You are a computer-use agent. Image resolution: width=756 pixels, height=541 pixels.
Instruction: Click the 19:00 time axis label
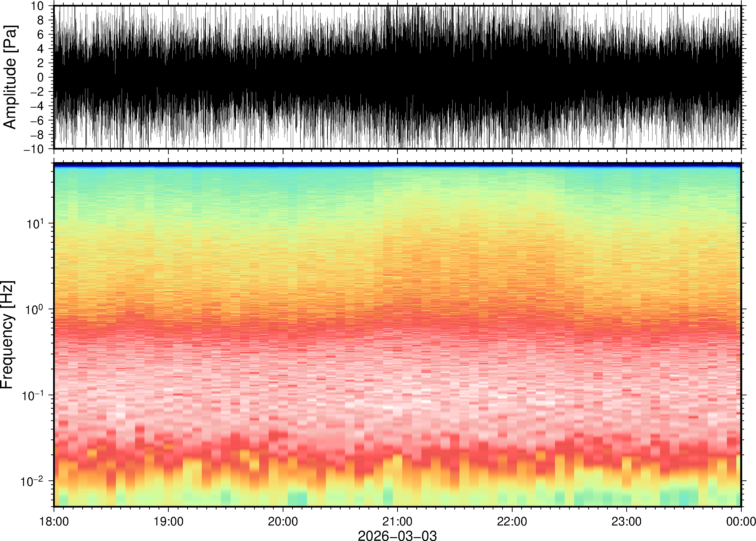[x=168, y=521]
